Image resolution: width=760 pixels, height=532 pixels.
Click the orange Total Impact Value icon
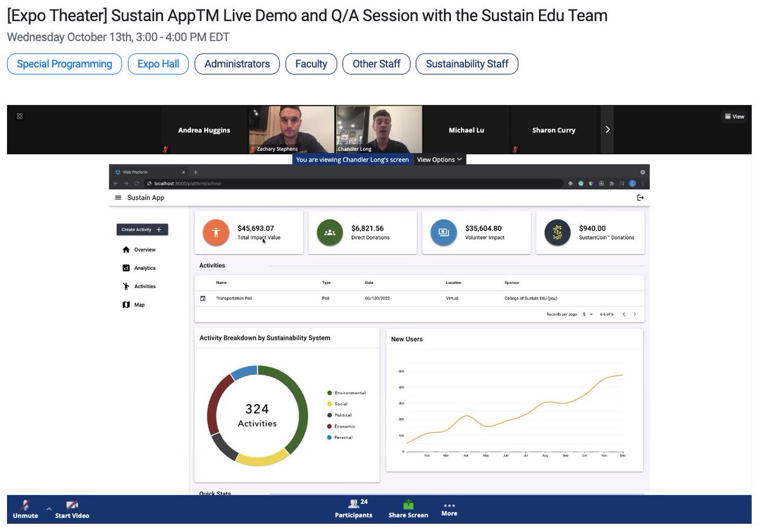(x=216, y=232)
